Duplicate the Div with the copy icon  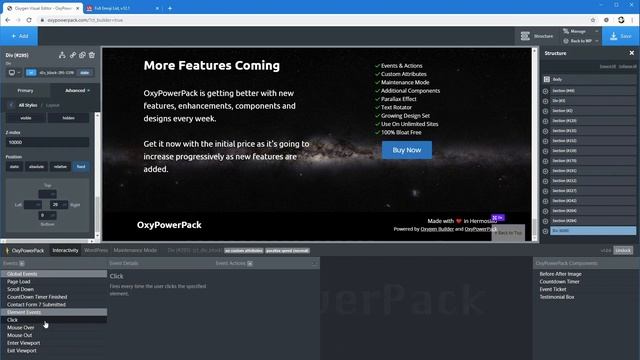pos(82,55)
